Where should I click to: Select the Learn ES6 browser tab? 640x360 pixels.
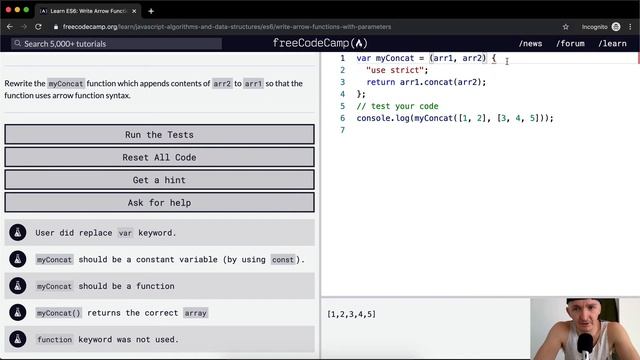(88, 11)
